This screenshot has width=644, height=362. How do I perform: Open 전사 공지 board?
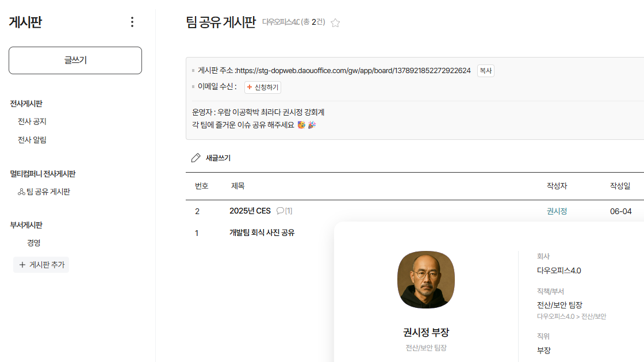tap(32, 121)
